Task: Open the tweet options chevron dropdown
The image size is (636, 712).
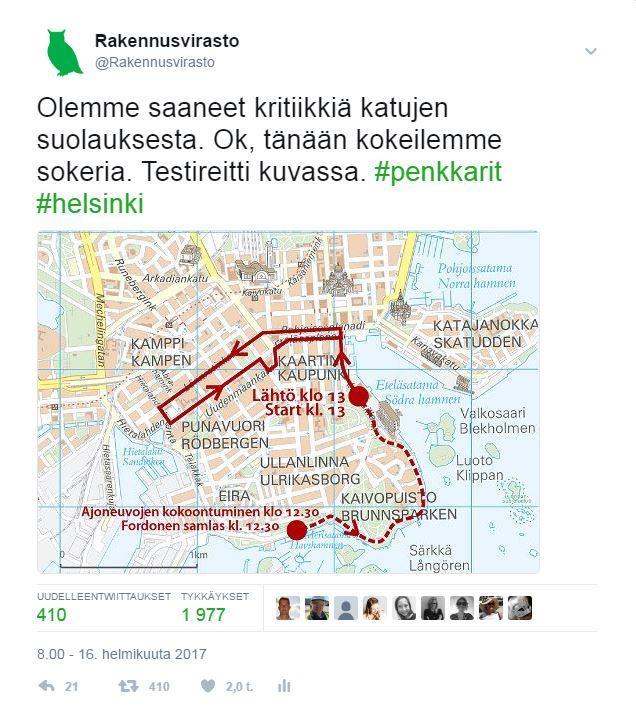Action: [590, 51]
